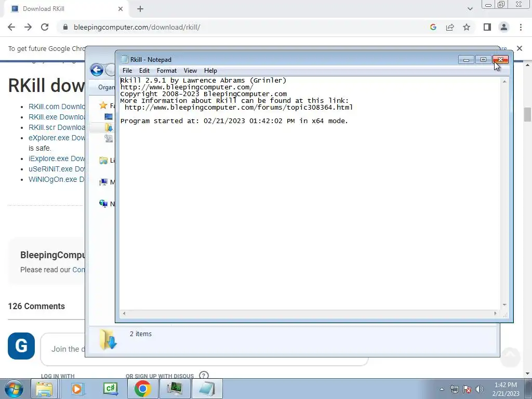
Task: Open the eXplorer.exe Download link
Action: point(57,138)
